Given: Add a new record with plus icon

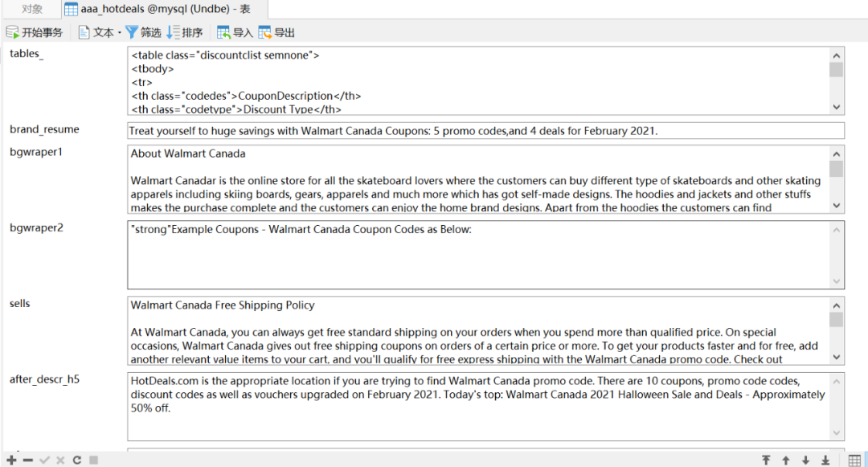Looking at the screenshot, I should 11,460.
